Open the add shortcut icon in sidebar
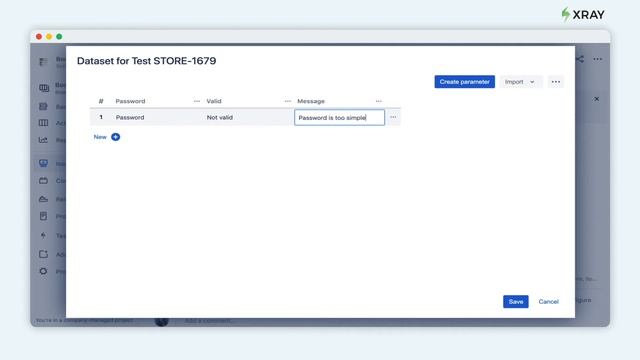Viewport: 640px width, 360px height. tap(43, 254)
